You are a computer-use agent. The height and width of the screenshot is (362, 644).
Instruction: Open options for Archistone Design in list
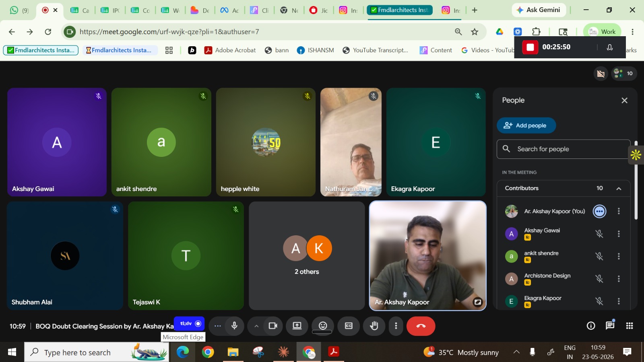pyautogui.click(x=619, y=279)
